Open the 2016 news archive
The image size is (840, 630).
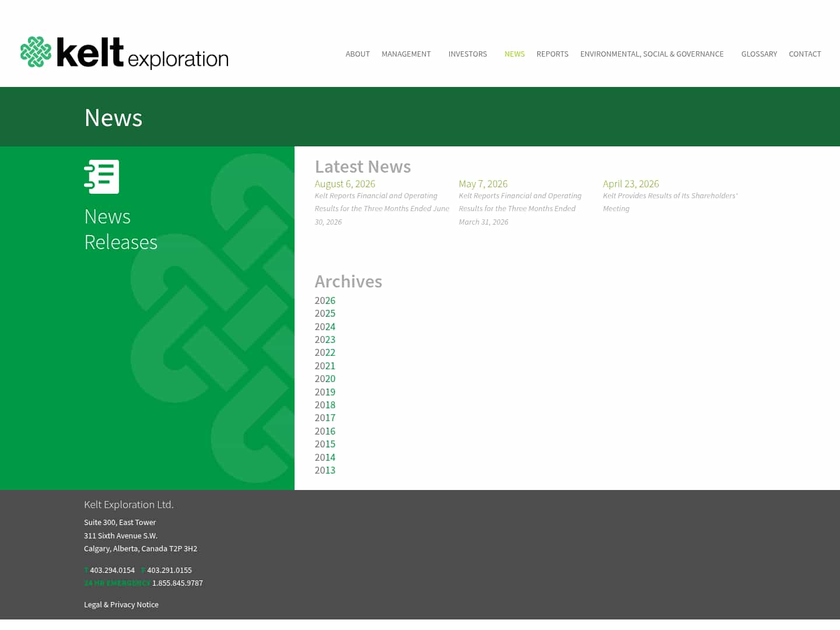325,431
